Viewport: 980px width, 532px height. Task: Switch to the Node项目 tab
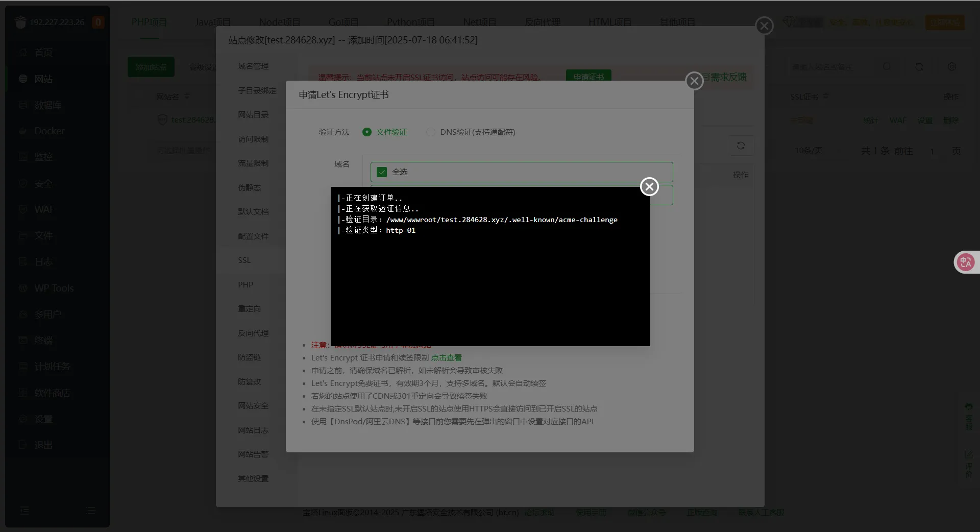tap(279, 22)
